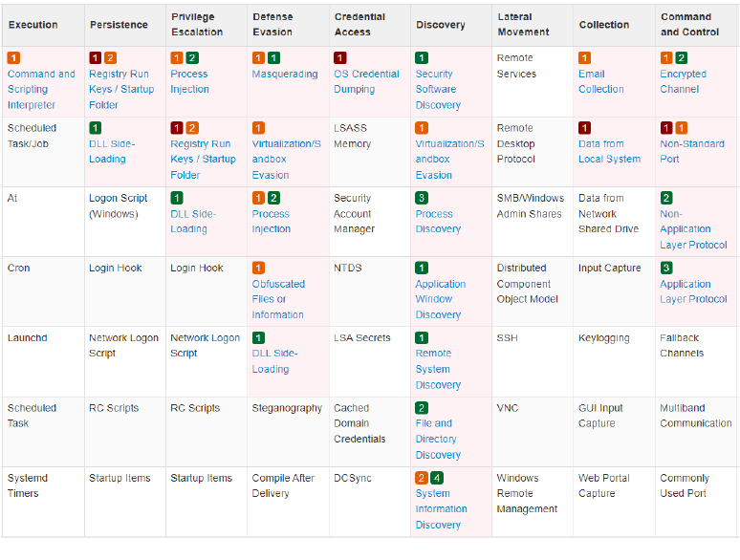Image resolution: width=740 pixels, height=560 pixels.
Task: Click the green 1 badge above Persistence DLL Side-Loading
Action: (x=96, y=128)
